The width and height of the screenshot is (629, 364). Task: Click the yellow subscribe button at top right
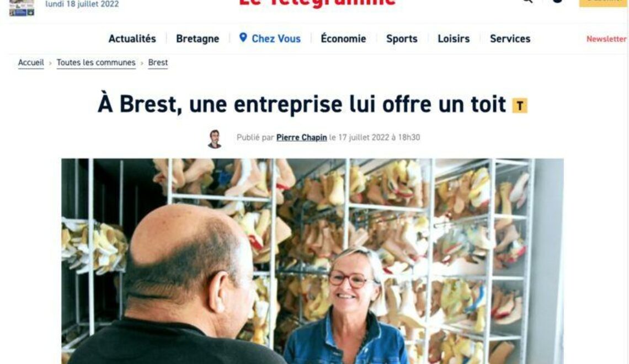(x=603, y=3)
